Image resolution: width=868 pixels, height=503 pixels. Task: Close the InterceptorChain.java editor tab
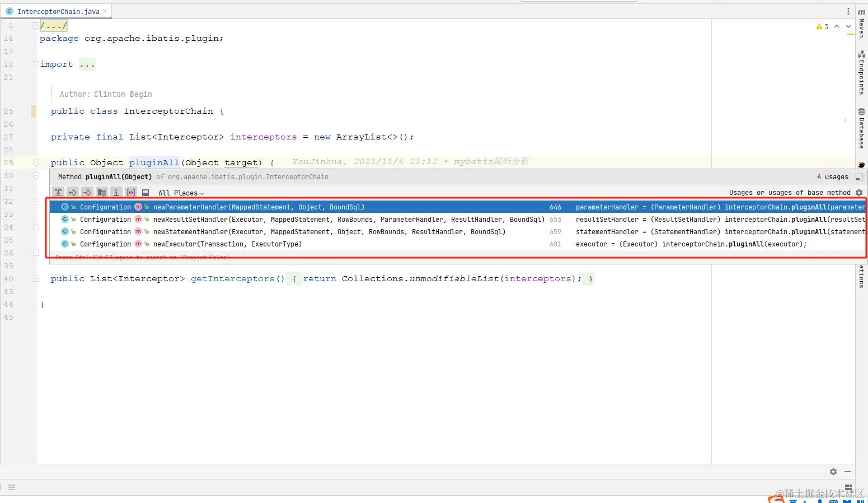(x=105, y=11)
